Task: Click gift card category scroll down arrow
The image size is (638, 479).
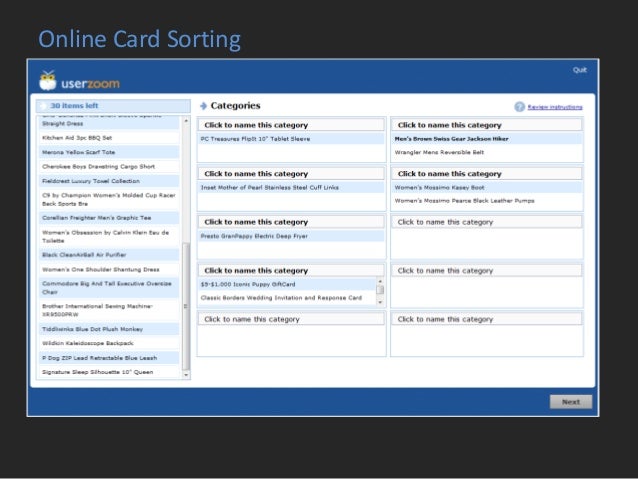Action: coord(380,302)
